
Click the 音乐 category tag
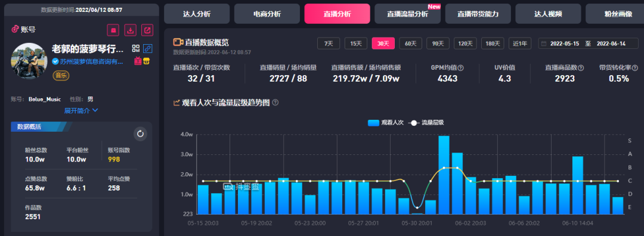[60, 75]
